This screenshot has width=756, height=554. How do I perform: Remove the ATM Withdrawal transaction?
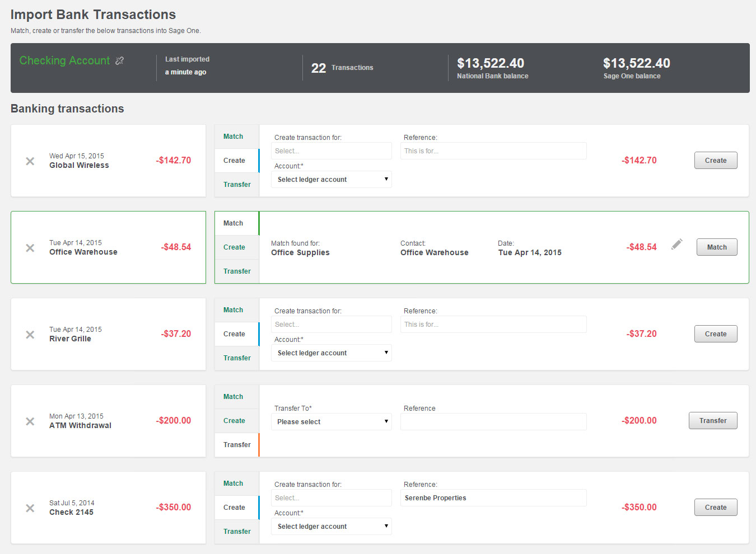click(30, 421)
